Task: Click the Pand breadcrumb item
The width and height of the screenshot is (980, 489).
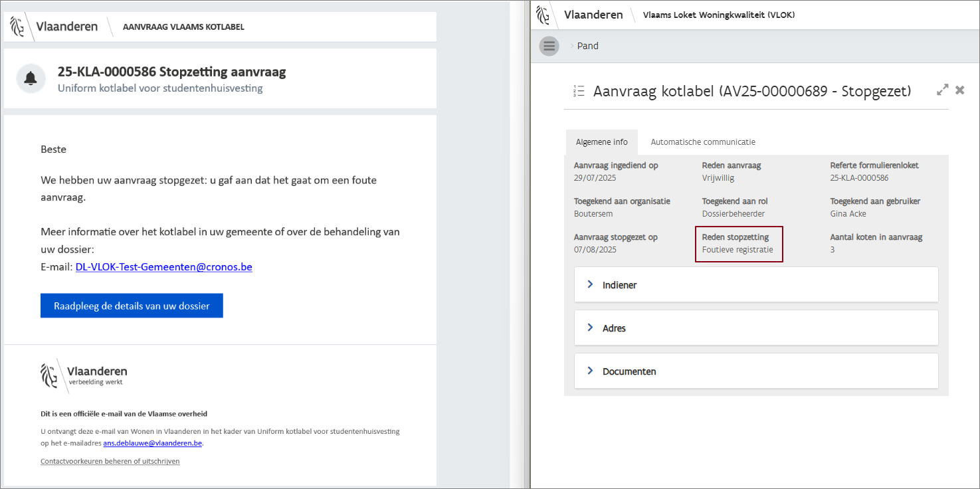Action: pyautogui.click(x=587, y=46)
